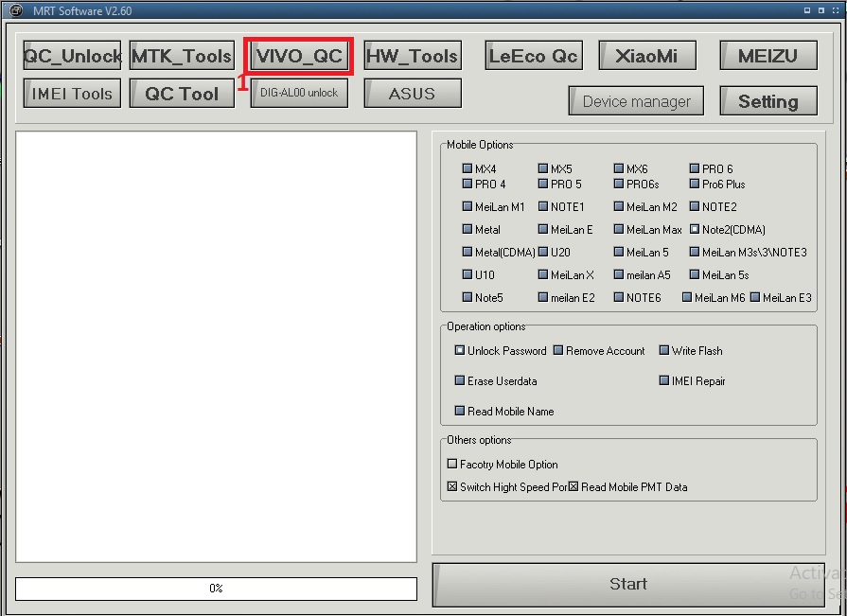Switch to VIVO_QC tools

(299, 56)
